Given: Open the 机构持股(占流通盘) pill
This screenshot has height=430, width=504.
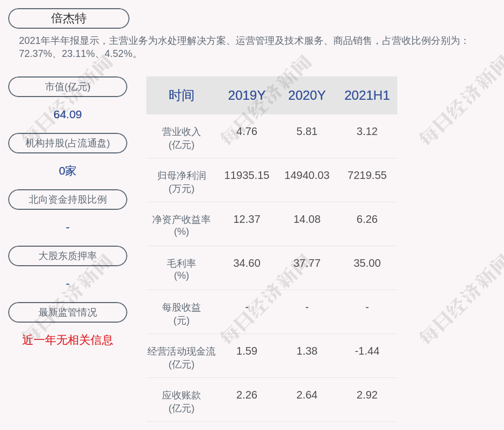Looking at the screenshot, I should click(68, 143).
